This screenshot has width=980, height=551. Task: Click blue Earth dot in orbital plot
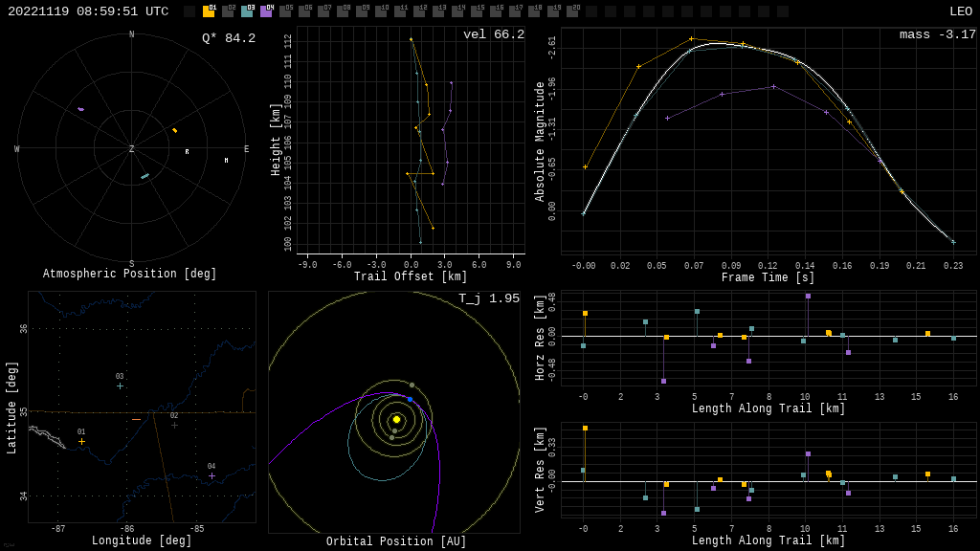(x=410, y=399)
